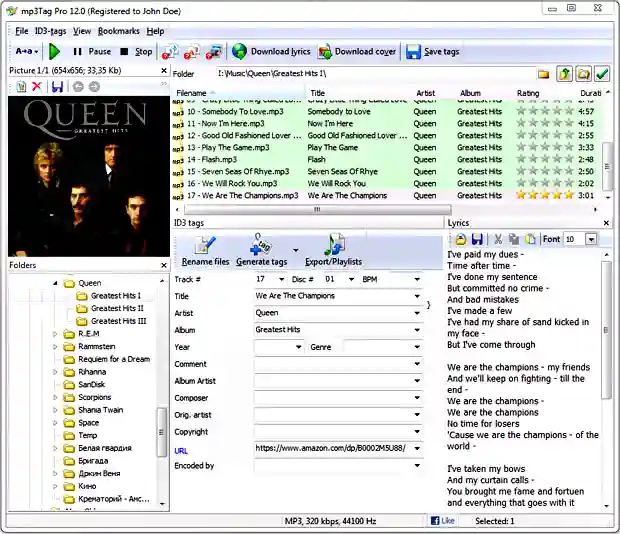
Task: Save picture with the blue floppy icon
Action: coord(57,87)
